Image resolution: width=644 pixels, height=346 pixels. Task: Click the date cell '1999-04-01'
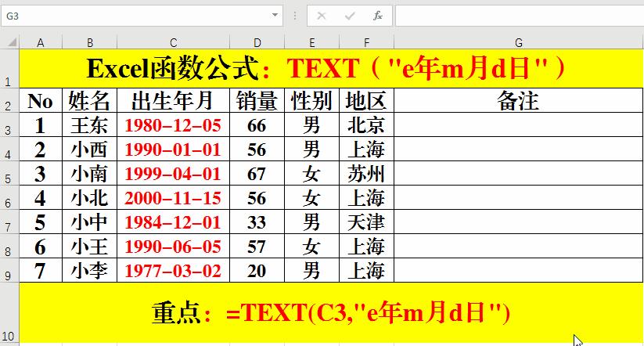pyautogui.click(x=173, y=174)
